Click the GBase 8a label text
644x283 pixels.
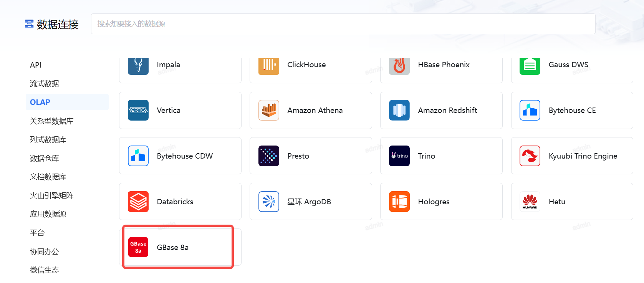[x=172, y=247]
